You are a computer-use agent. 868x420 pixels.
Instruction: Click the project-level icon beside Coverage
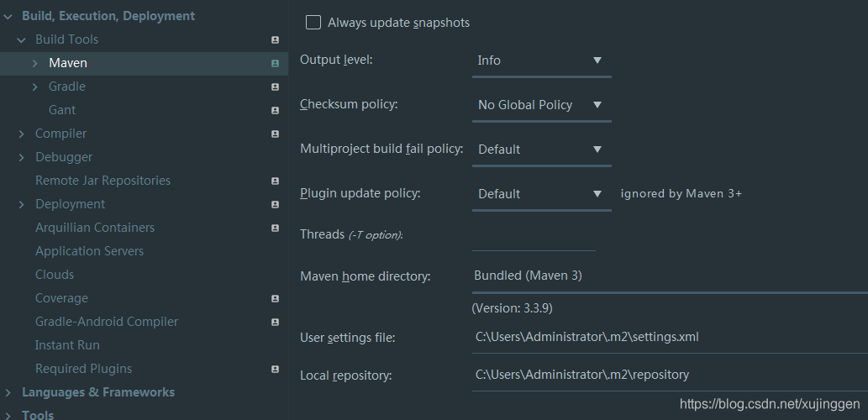275,298
